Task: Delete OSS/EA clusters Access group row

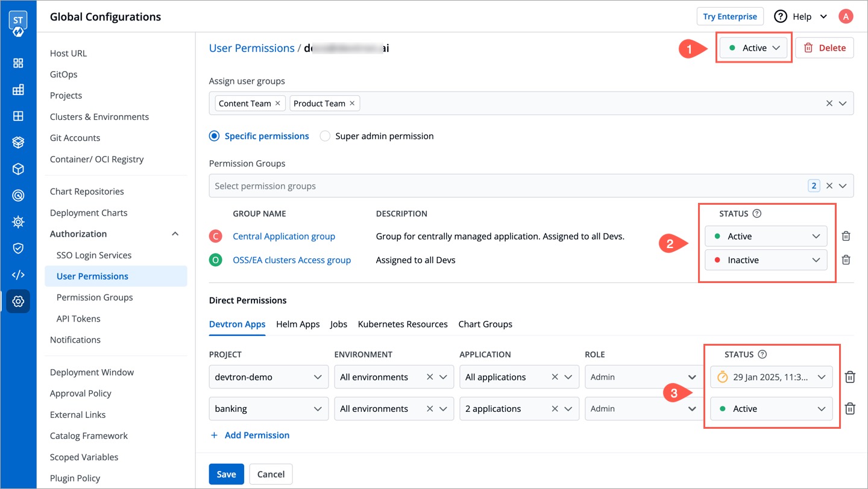Action: (x=846, y=260)
